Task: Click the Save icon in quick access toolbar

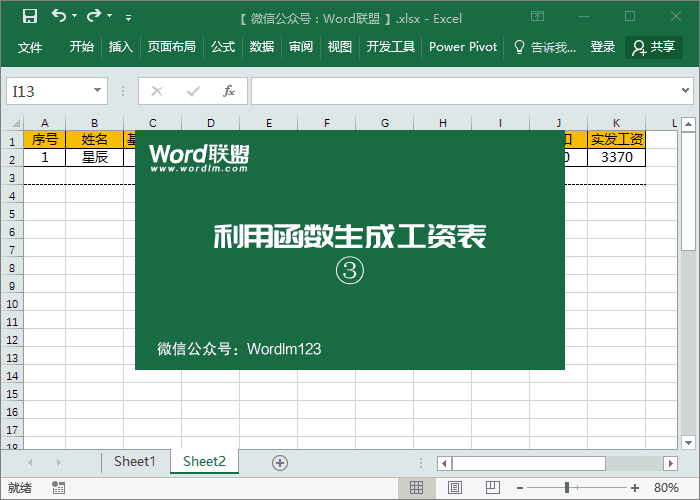Action: click(x=29, y=16)
